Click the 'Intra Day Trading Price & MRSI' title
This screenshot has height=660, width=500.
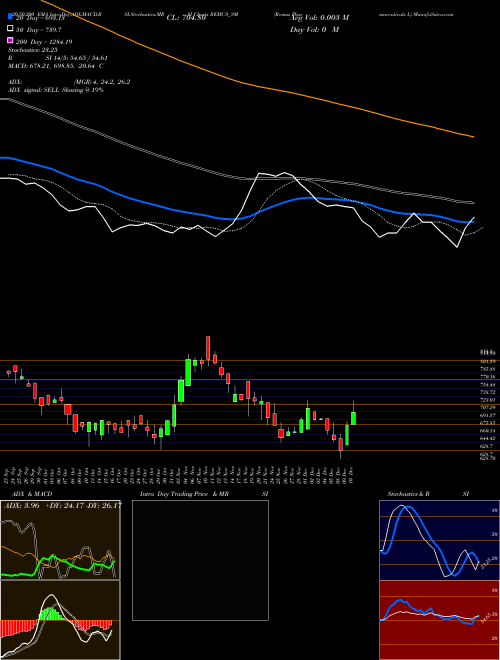click(204, 494)
